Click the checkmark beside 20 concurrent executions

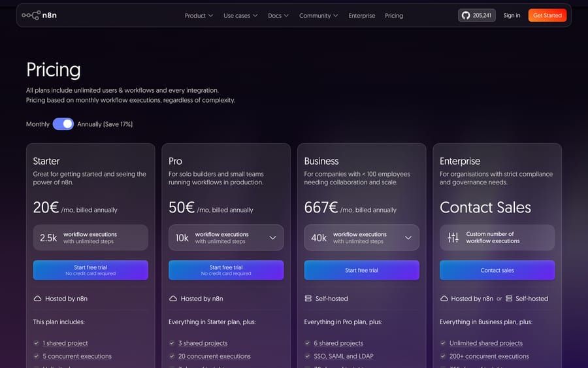coord(172,356)
